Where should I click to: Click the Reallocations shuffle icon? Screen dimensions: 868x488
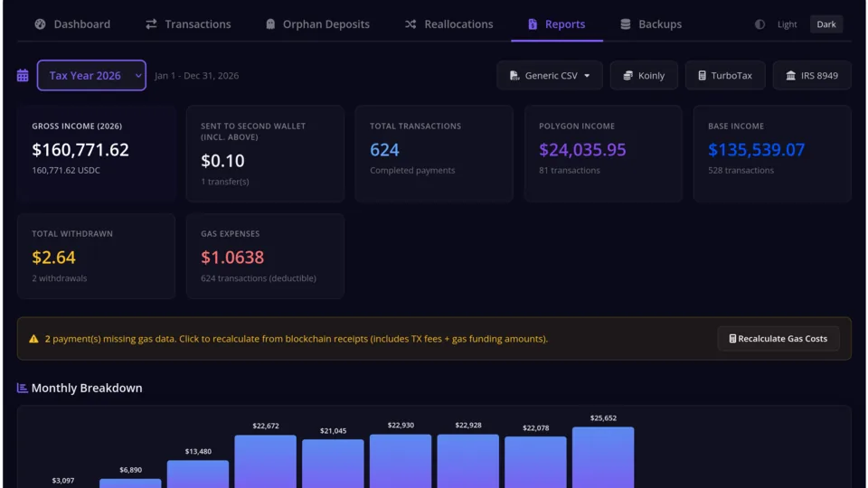point(410,24)
